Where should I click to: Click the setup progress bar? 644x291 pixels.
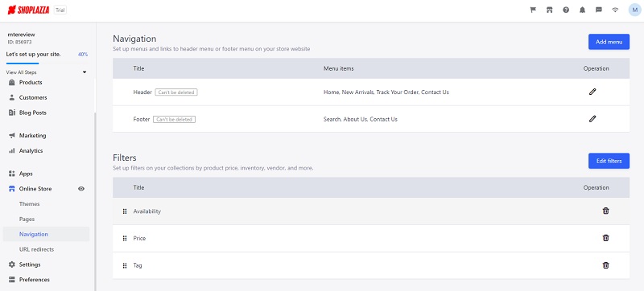point(47,64)
